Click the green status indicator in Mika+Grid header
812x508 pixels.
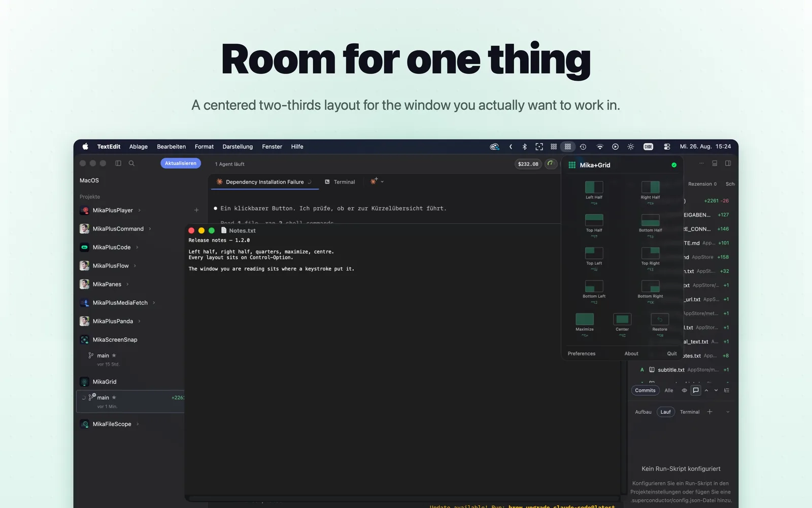pos(674,165)
